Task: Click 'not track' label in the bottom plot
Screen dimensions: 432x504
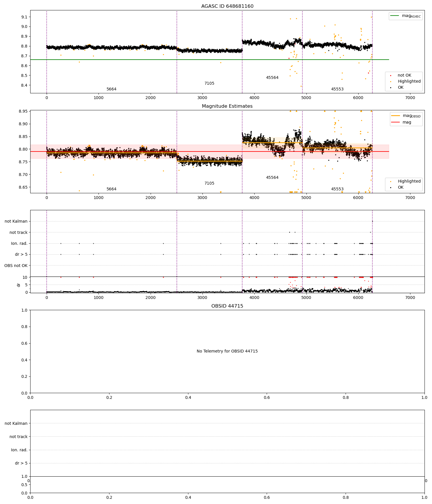Action: (18, 437)
